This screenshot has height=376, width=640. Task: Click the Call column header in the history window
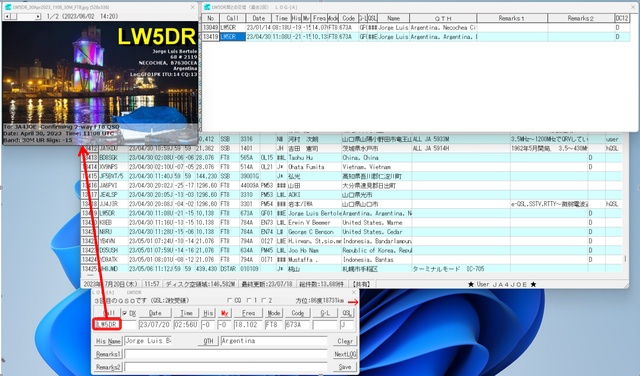pos(233,18)
